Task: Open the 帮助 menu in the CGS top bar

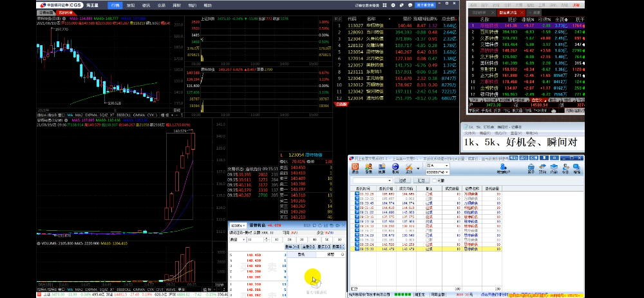Action: (x=208, y=5)
